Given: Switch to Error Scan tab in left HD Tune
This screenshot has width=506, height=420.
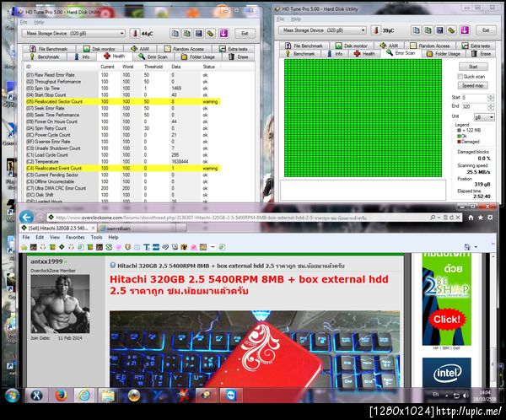Looking at the screenshot, I should [x=153, y=57].
